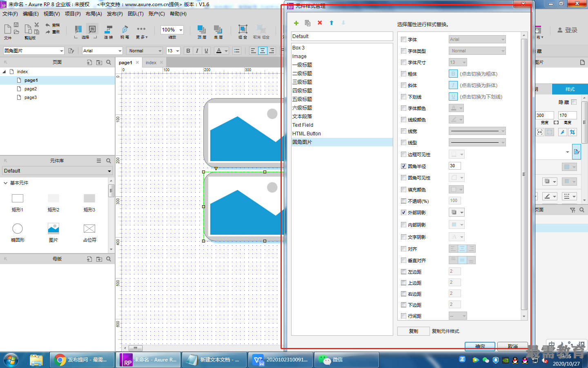
Task: Select the 椭圆形 widget in library
Action: [x=18, y=231]
